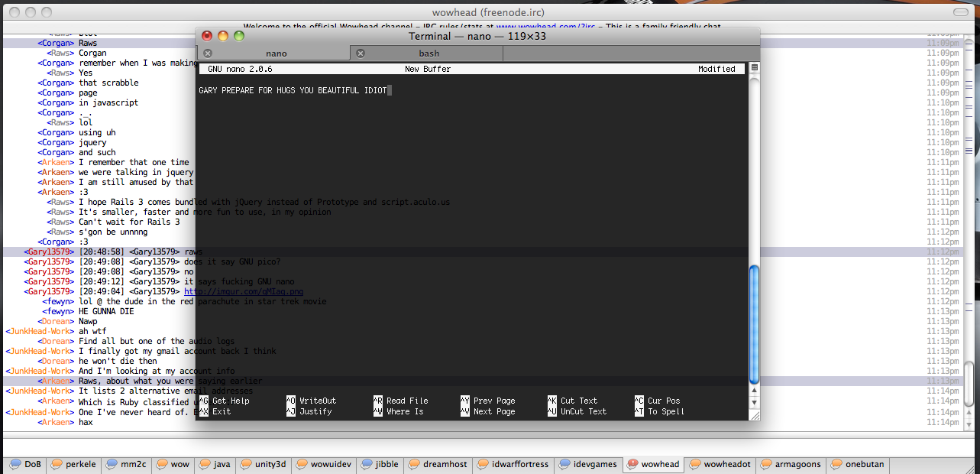Screen dimensions: 980x474
Task: Click the Terminal scrollbar up arrow
Action: 755,391
